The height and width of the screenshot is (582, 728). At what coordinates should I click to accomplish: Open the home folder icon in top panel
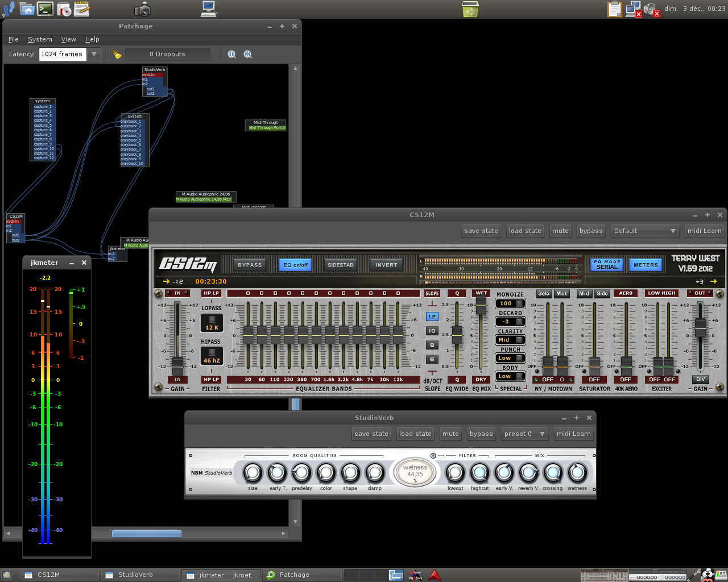tap(27, 9)
